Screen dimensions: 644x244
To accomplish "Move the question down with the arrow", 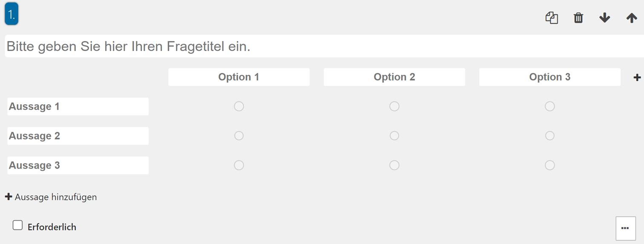I will [604, 18].
